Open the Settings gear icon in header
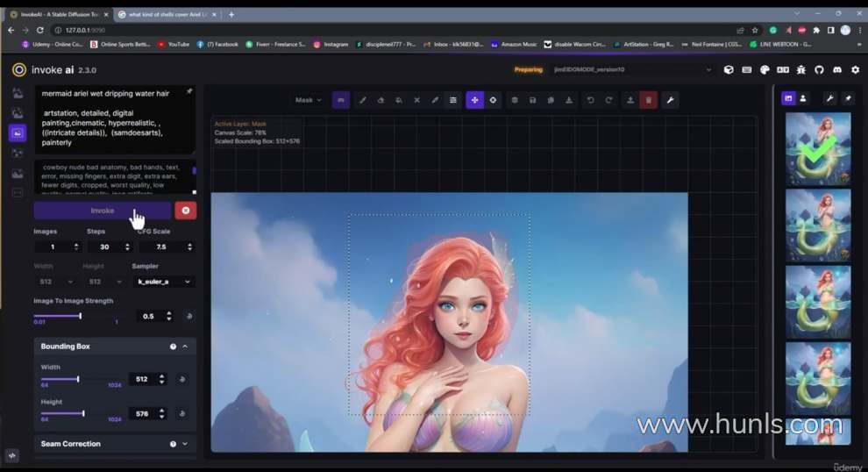Viewport: 868px width, 472px height. tap(855, 70)
